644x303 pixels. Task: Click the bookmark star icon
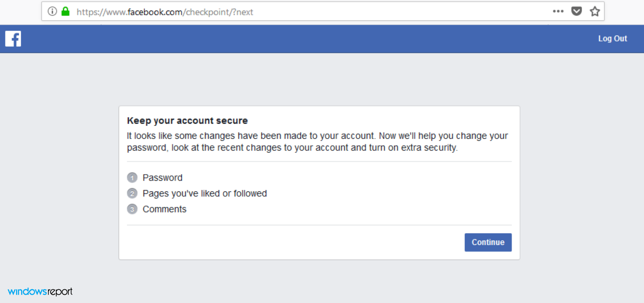click(595, 11)
